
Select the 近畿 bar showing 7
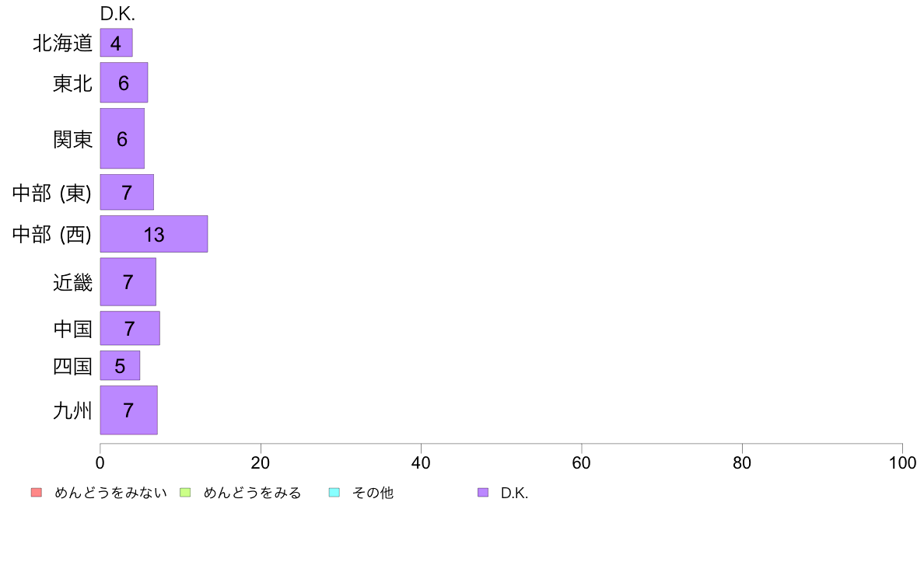tap(128, 281)
